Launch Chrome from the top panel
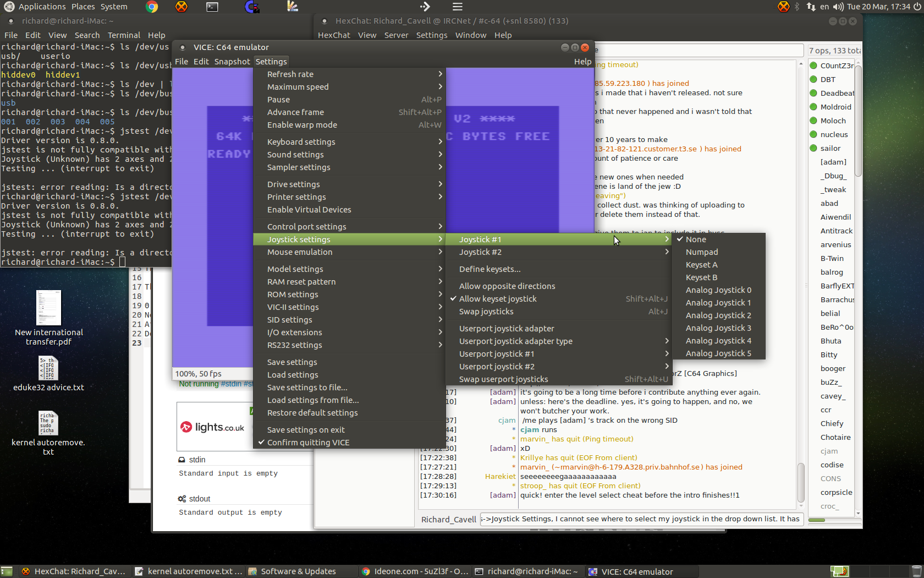 [x=152, y=7]
